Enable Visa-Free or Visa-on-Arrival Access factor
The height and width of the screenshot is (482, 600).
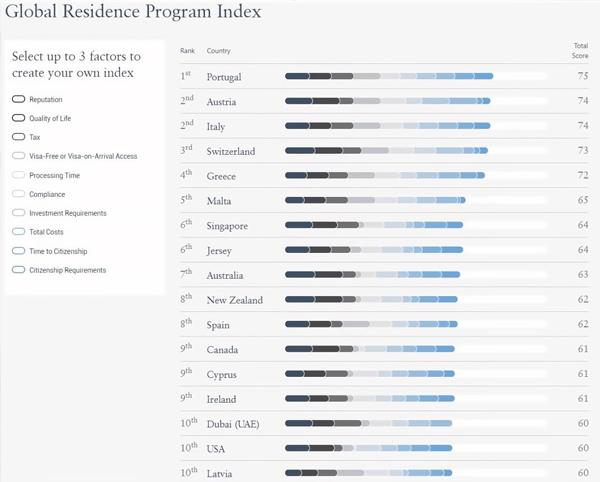(x=18, y=156)
